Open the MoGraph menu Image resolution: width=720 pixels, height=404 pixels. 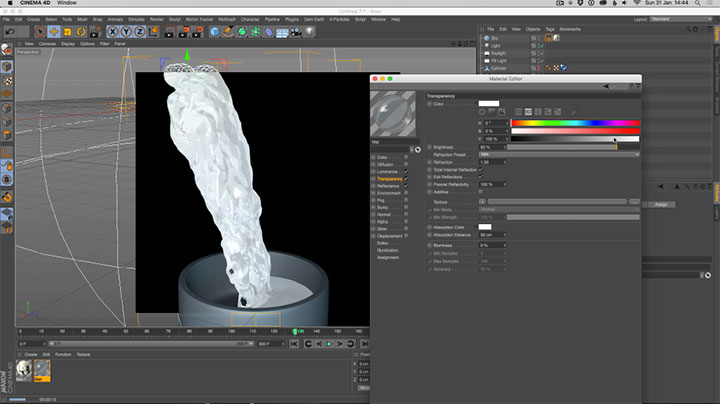click(x=227, y=19)
